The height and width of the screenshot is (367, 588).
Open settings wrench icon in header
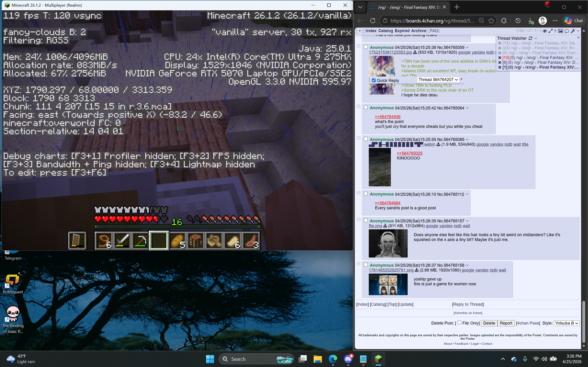(573, 31)
